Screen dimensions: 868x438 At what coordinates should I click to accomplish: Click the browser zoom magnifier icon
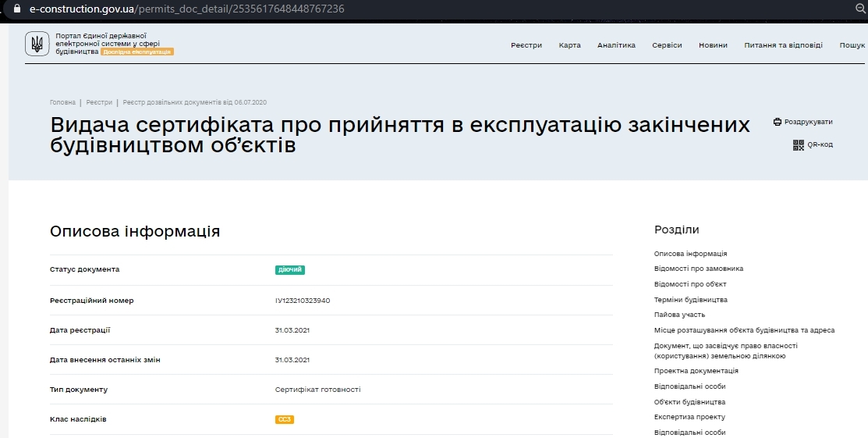pos(861,9)
